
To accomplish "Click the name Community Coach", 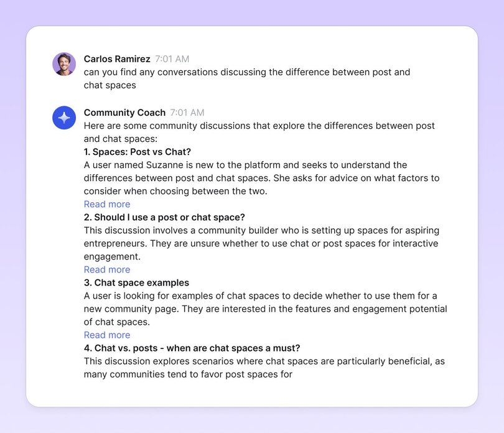I will tap(124, 113).
